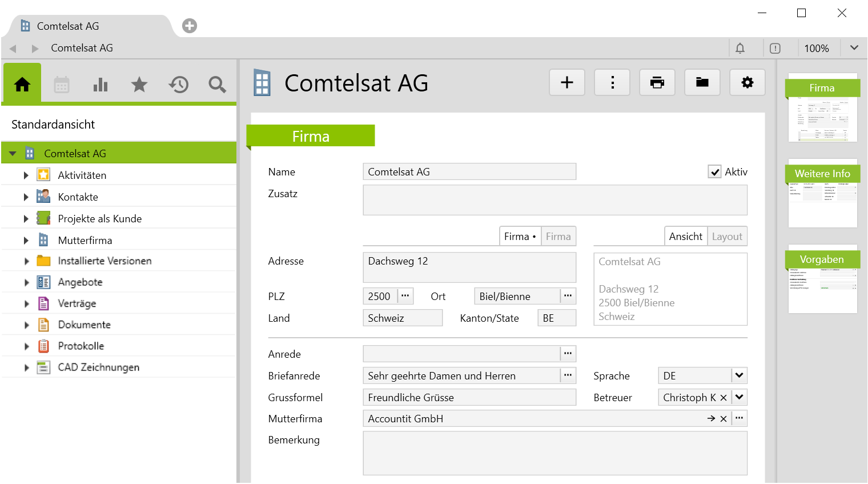Expand the Kontakte tree node
Viewport: 868px width, 484px height.
click(26, 197)
